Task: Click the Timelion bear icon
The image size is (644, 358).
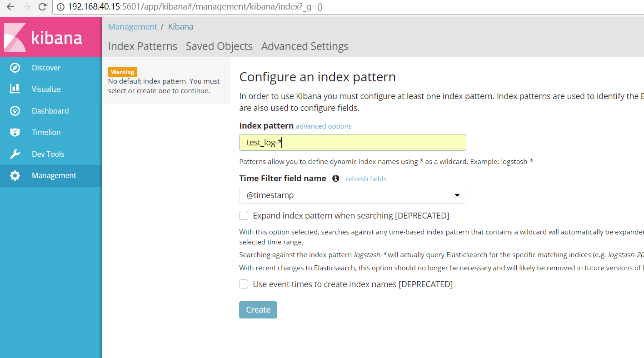Action: pyautogui.click(x=15, y=132)
